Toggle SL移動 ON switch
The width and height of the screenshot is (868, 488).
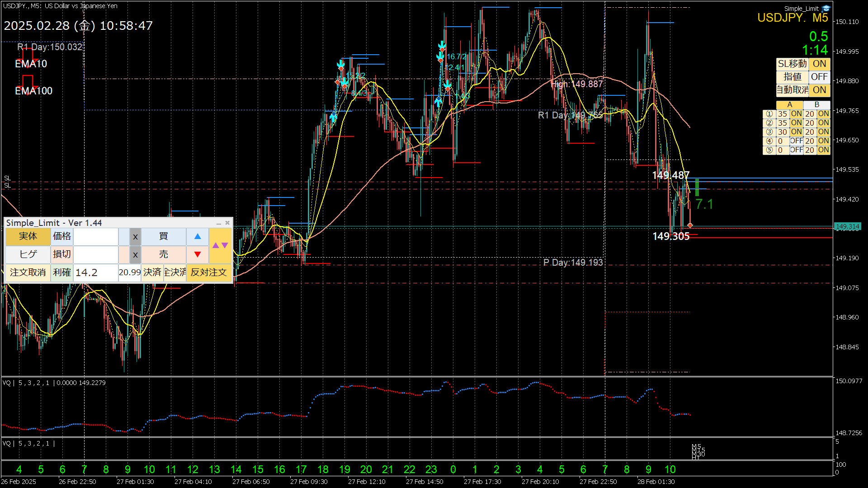click(819, 64)
